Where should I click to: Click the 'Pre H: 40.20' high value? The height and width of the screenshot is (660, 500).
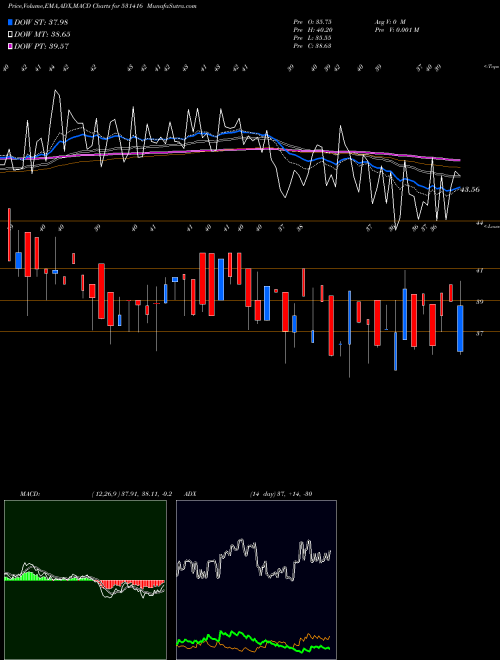click(x=312, y=30)
